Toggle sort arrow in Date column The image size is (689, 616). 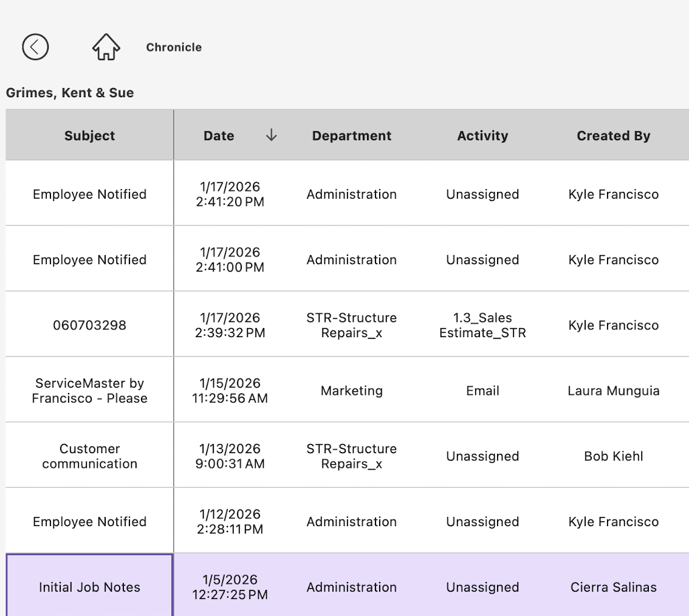click(271, 135)
